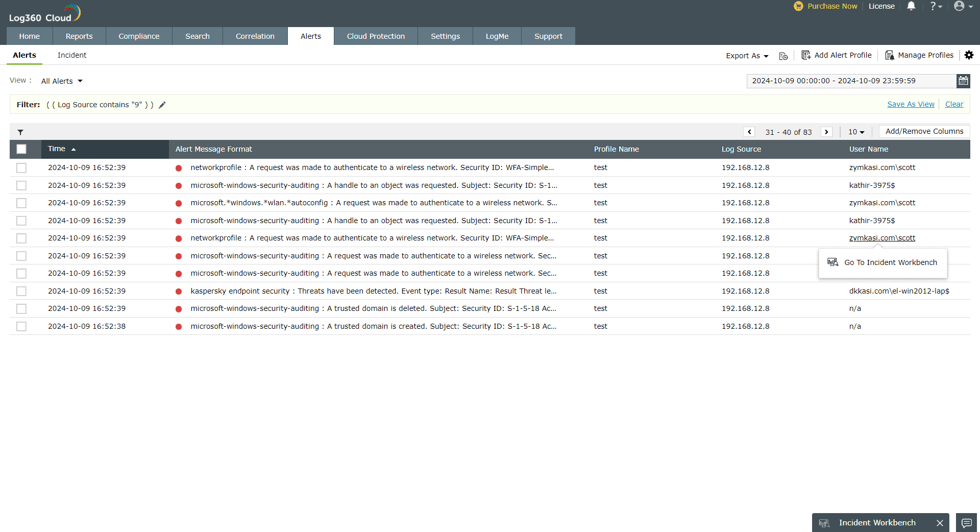
Task: Change the page size using the 10 dropdown
Action: 856,132
